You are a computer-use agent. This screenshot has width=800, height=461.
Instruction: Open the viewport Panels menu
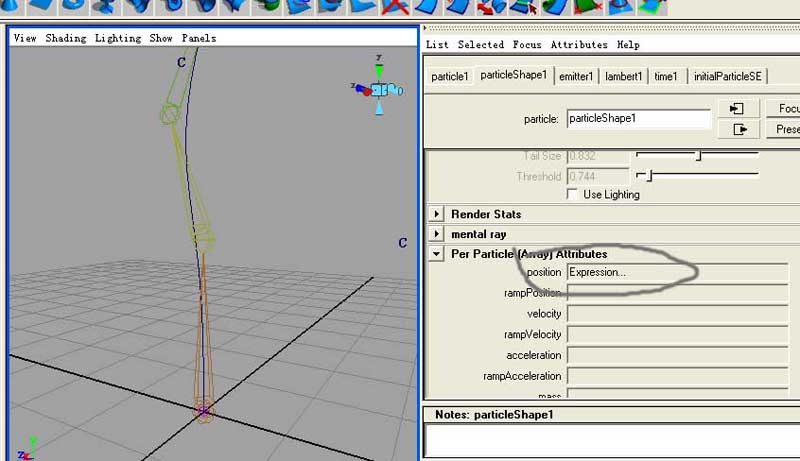[199, 38]
